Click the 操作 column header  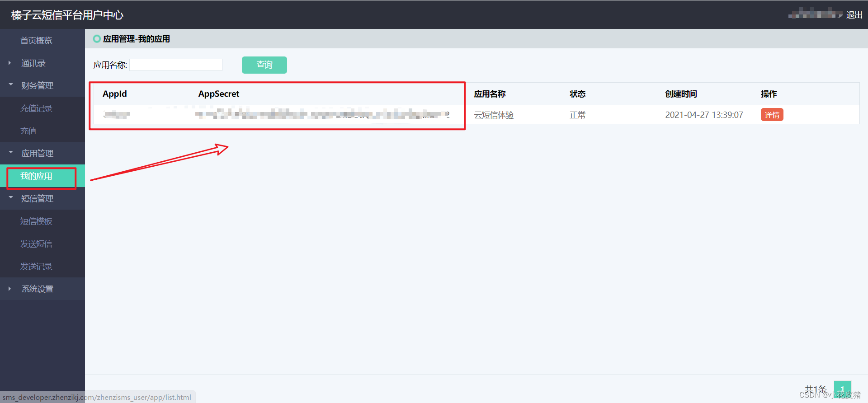click(x=769, y=94)
